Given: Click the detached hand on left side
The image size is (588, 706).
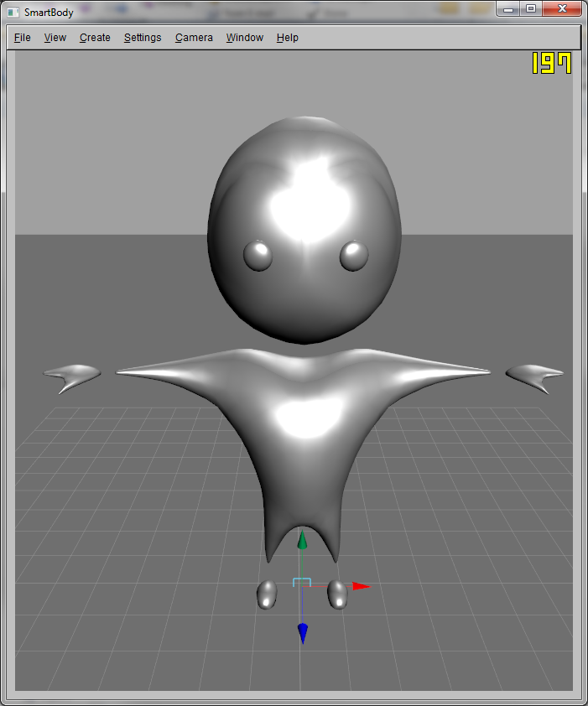Looking at the screenshot, I should pyautogui.click(x=72, y=377).
